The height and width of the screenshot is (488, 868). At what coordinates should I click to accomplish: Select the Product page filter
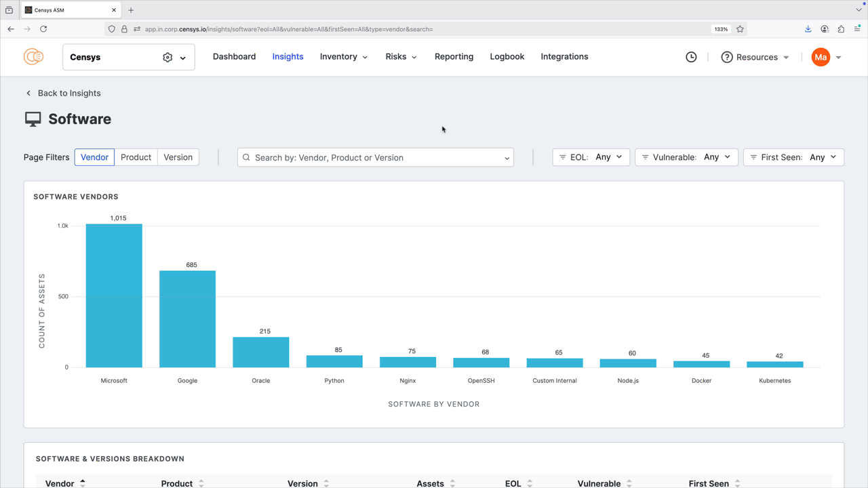(136, 157)
